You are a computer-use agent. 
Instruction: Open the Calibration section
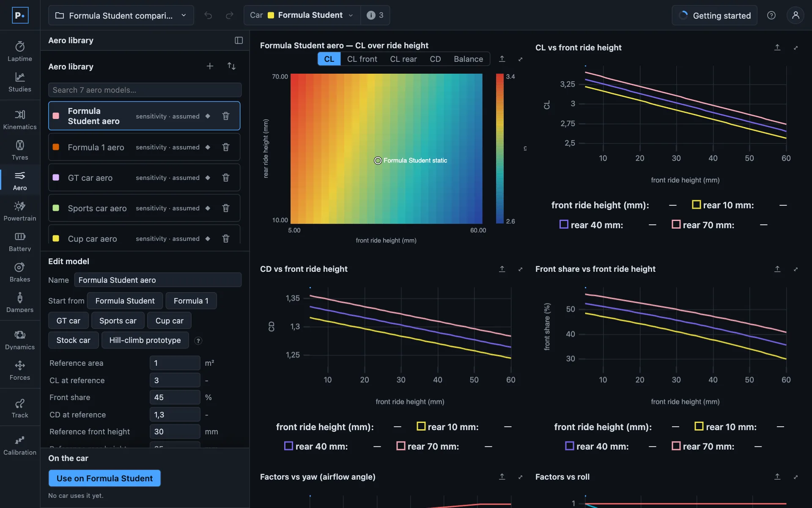click(x=20, y=445)
